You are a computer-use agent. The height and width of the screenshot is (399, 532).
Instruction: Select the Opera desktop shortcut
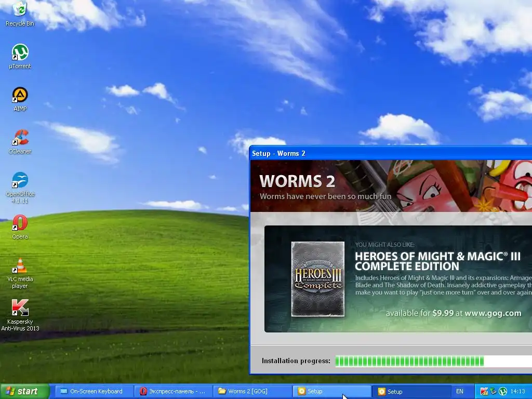coord(20,227)
